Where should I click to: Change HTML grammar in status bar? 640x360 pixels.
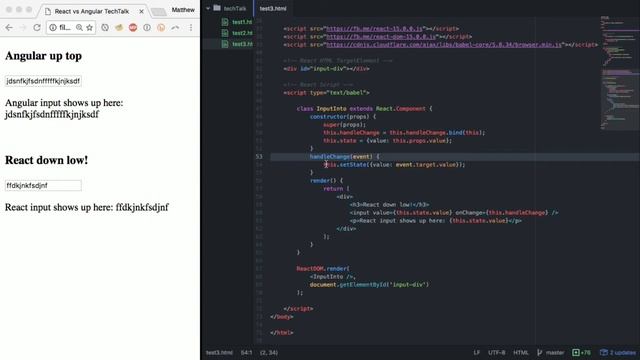(x=521, y=353)
